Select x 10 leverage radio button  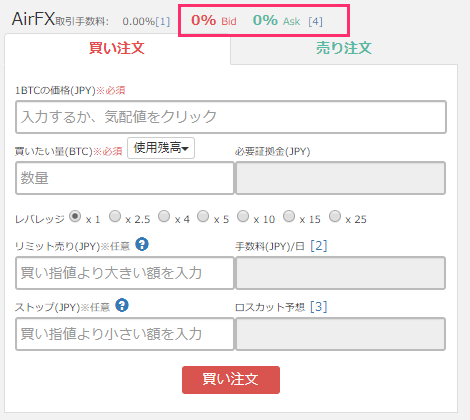pyautogui.click(x=243, y=216)
